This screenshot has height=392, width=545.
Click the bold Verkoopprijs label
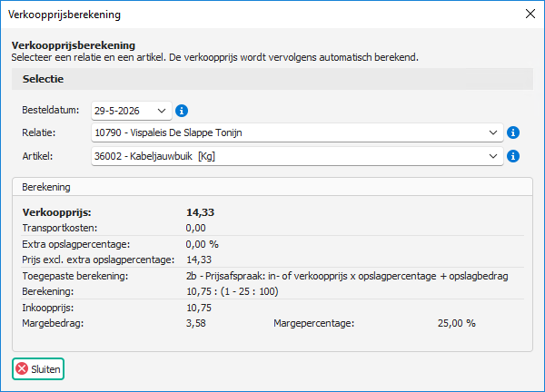pos(56,212)
